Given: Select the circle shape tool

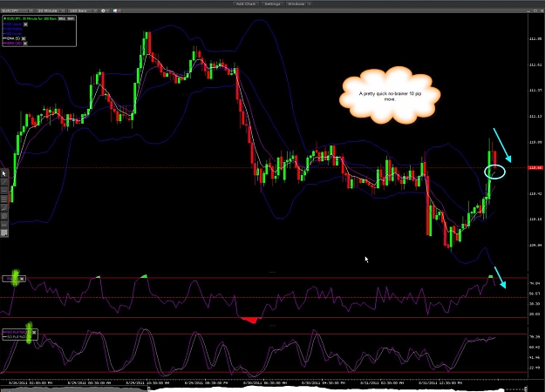Looking at the screenshot, I should [x=4, y=216].
